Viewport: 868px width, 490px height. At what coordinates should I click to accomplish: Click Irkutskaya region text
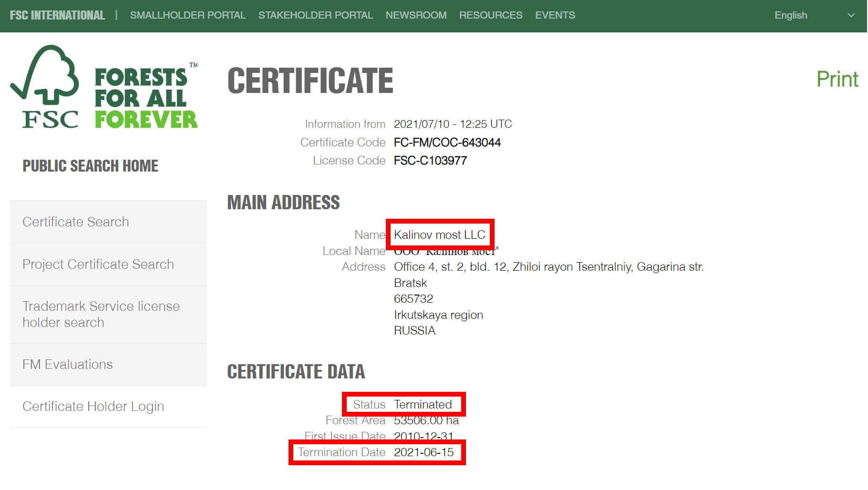[438, 315]
